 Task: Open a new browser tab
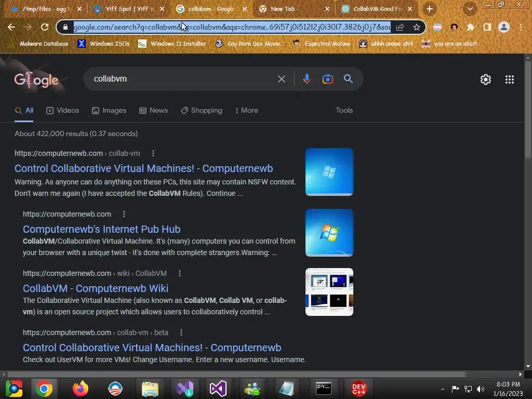(x=430, y=9)
